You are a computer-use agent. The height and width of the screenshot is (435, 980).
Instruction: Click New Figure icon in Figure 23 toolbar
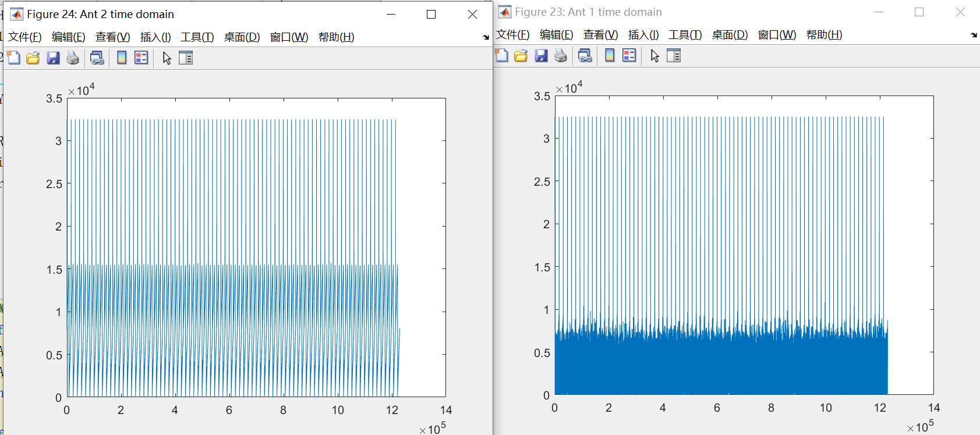501,55
